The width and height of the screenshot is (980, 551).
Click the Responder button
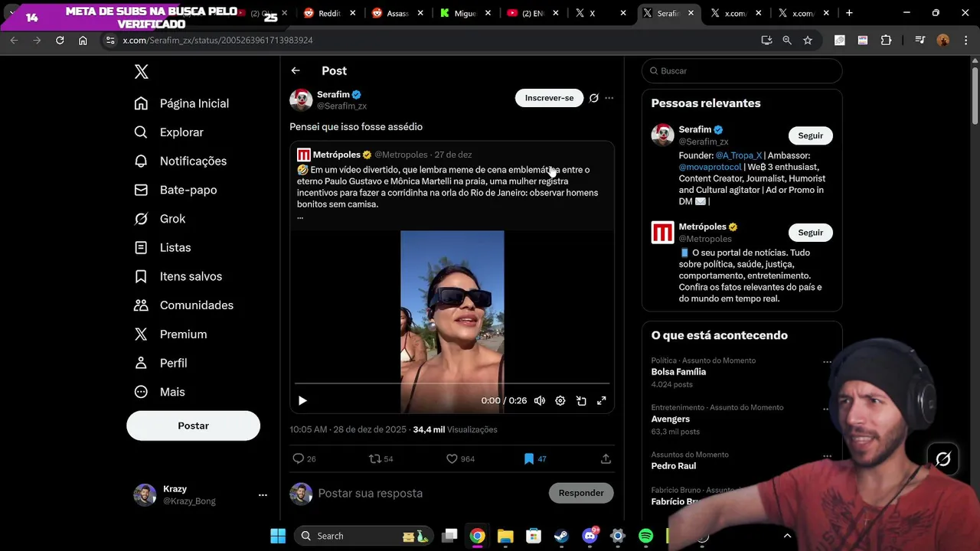(x=581, y=493)
